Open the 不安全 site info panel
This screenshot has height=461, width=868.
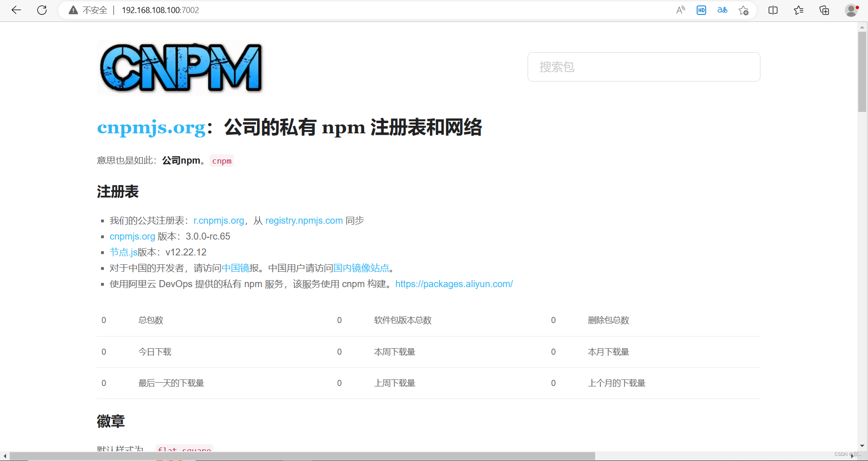[88, 10]
